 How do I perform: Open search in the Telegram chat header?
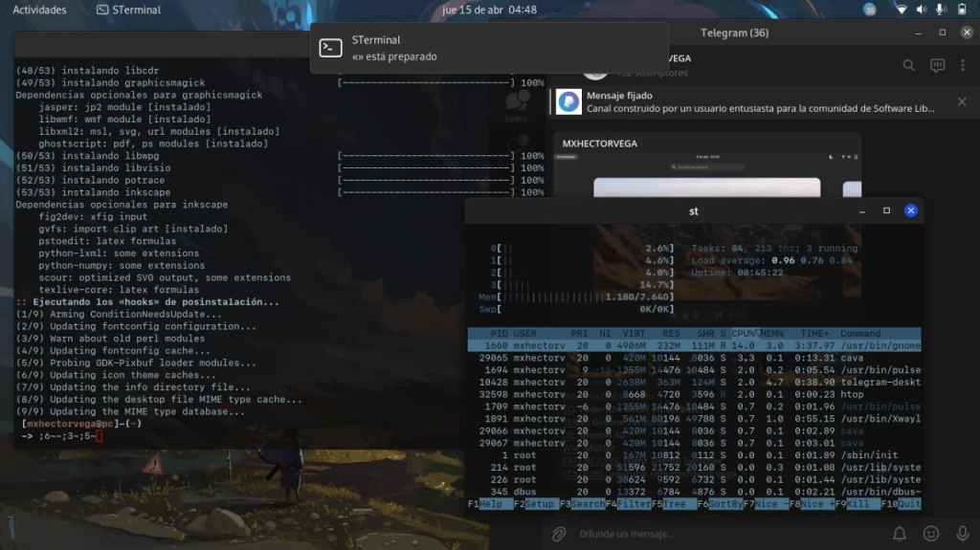pyautogui.click(x=909, y=65)
